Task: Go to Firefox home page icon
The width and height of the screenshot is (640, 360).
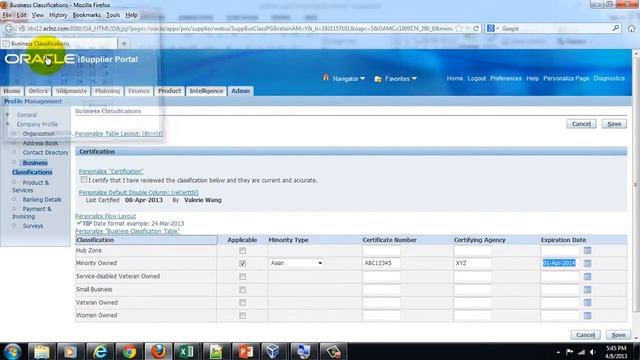Action: (631, 28)
